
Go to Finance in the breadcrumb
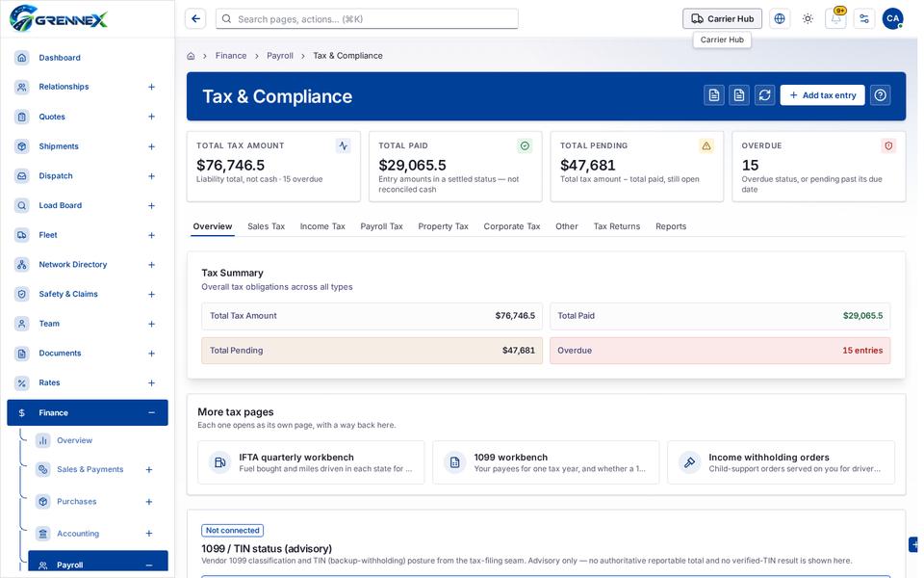coord(231,56)
